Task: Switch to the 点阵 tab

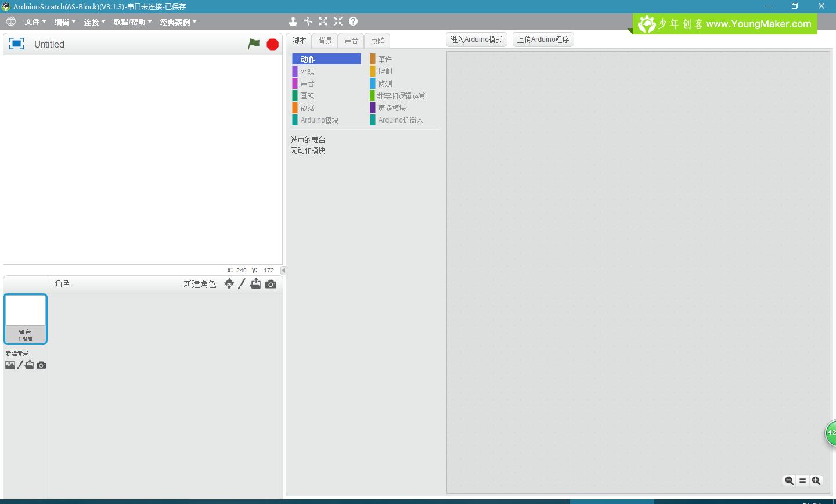Action: tap(377, 41)
